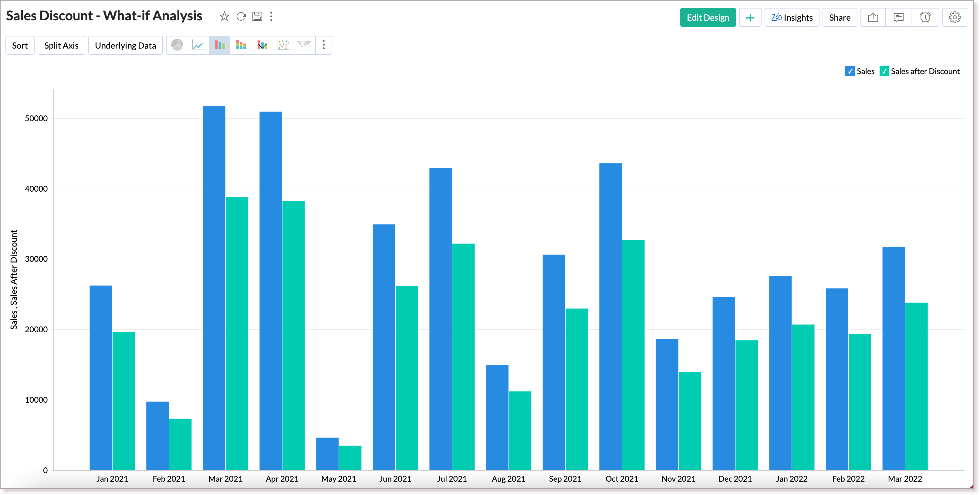This screenshot has width=980, height=495.
Task: Uncheck the Sales legend checkbox
Action: click(x=850, y=71)
